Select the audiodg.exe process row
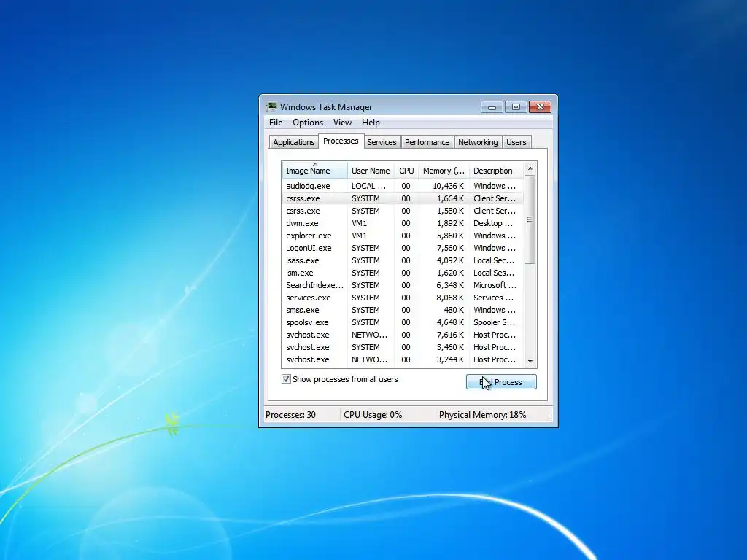 (x=403, y=186)
